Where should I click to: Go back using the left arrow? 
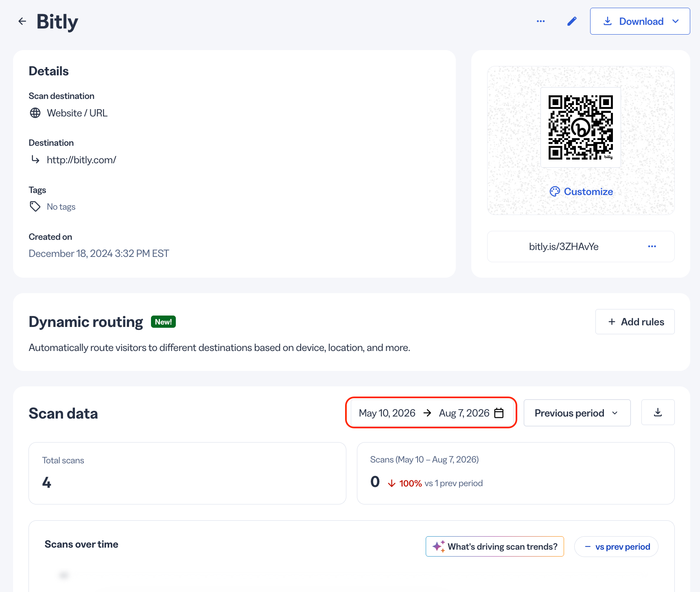coord(22,21)
